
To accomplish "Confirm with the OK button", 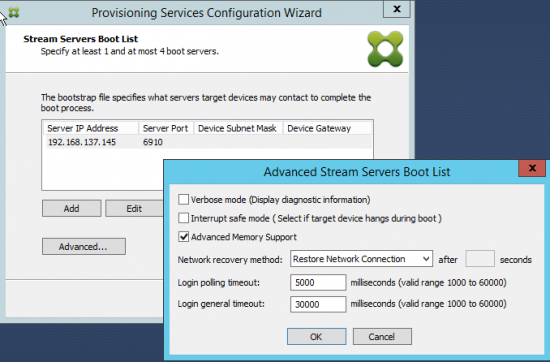I will (x=316, y=337).
